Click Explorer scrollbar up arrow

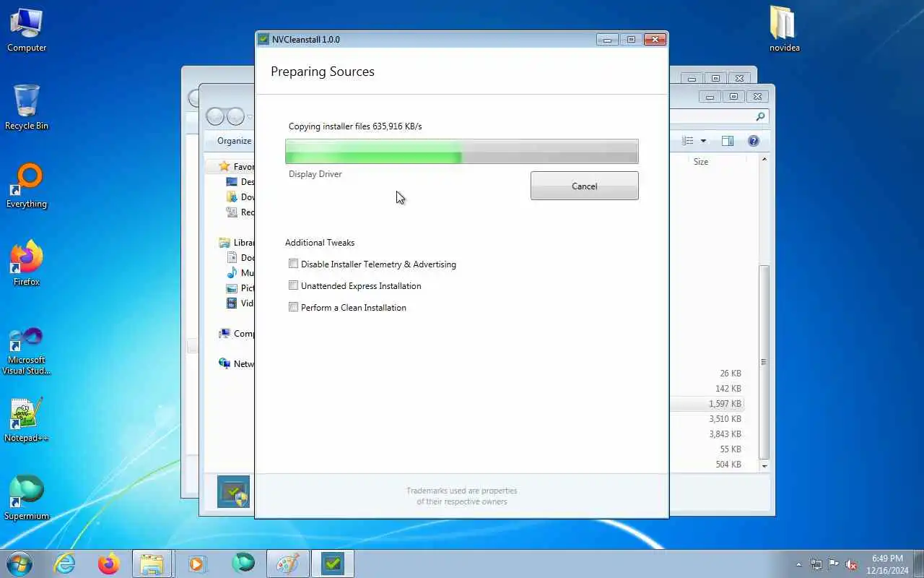point(764,159)
